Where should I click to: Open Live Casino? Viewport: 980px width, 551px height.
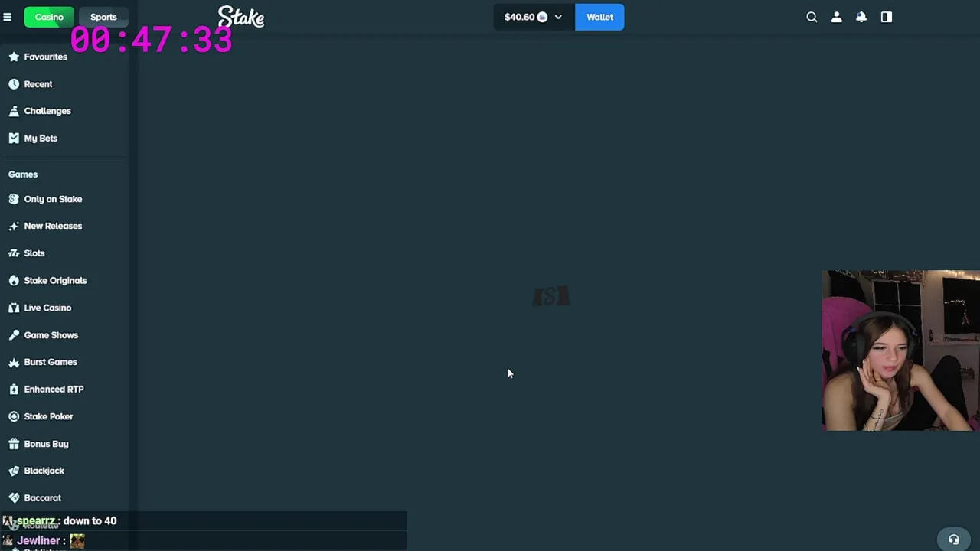pyautogui.click(x=47, y=308)
